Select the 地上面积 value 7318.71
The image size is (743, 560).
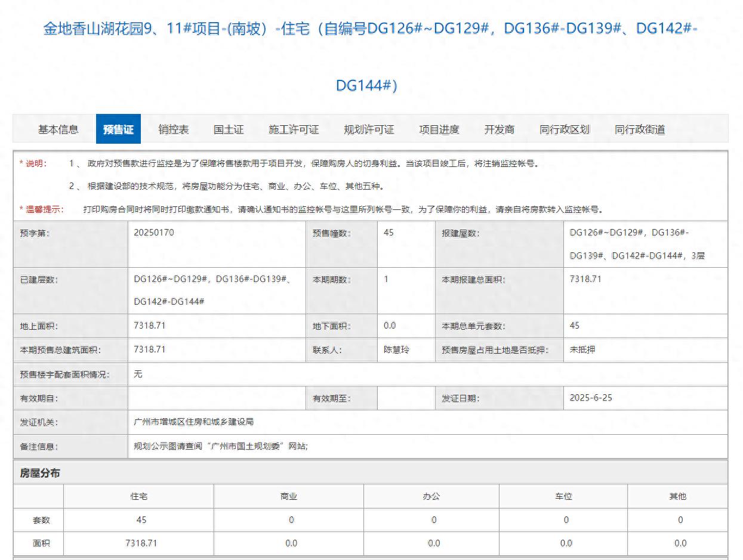pyautogui.click(x=150, y=326)
